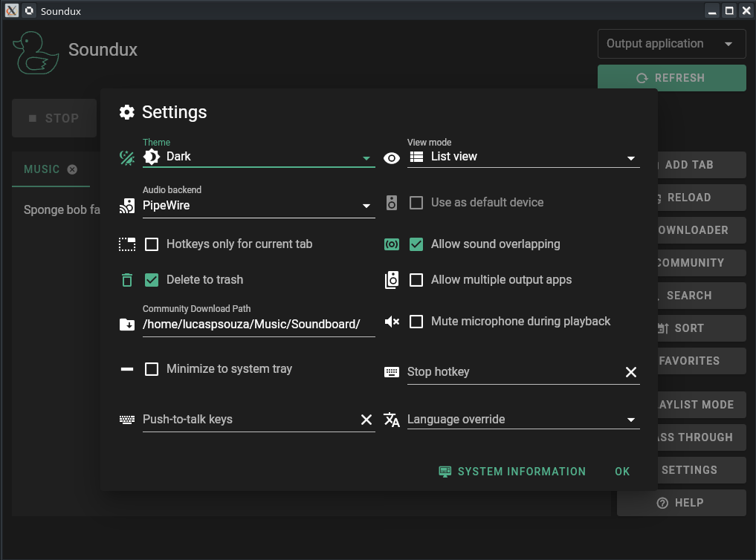The height and width of the screenshot is (560, 756).
Task: Click the Community Download Path field
Action: pyautogui.click(x=259, y=325)
